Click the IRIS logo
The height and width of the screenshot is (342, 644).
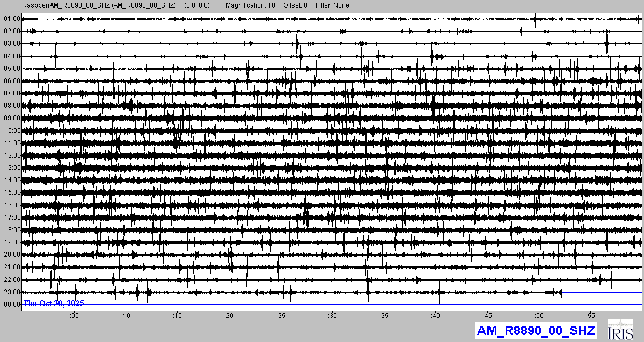point(621,330)
